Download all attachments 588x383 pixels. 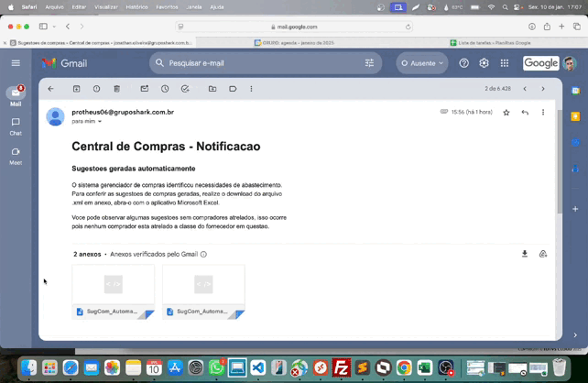pos(525,254)
